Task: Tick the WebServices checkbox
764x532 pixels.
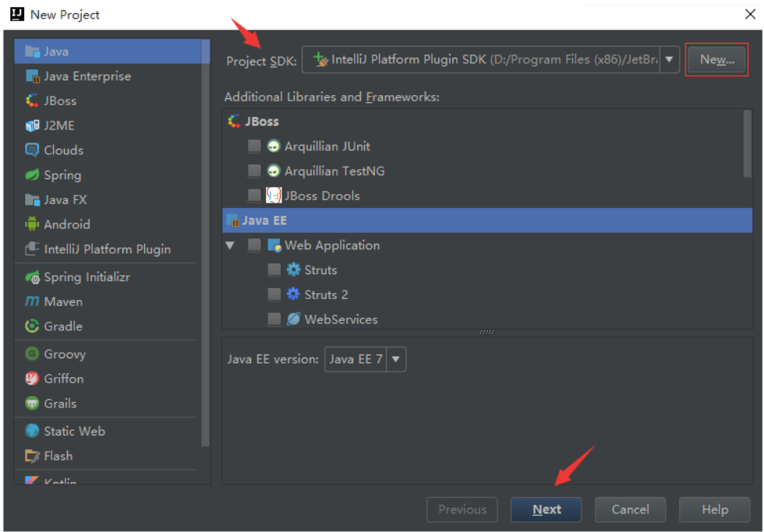Action: 274,319
